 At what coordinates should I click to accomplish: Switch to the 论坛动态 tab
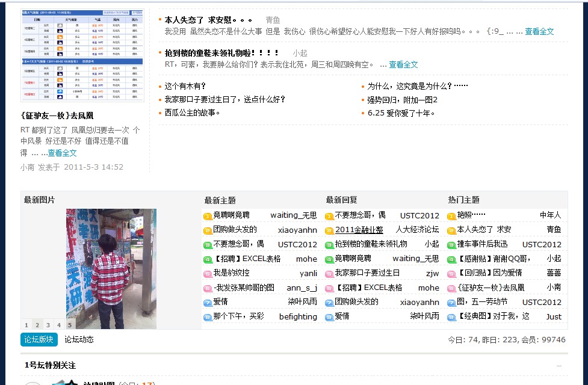point(79,339)
